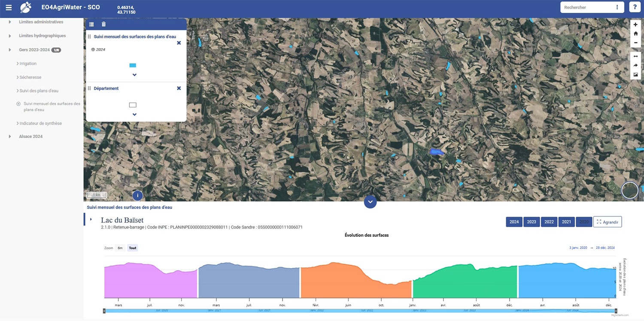The height and width of the screenshot is (321, 644).
Task: Delete all layers with trash icon
Action: point(103,24)
